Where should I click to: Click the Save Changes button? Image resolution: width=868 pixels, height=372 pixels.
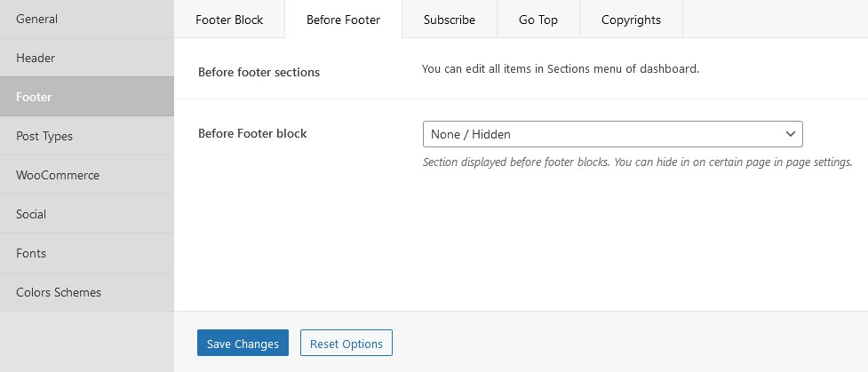click(x=243, y=344)
